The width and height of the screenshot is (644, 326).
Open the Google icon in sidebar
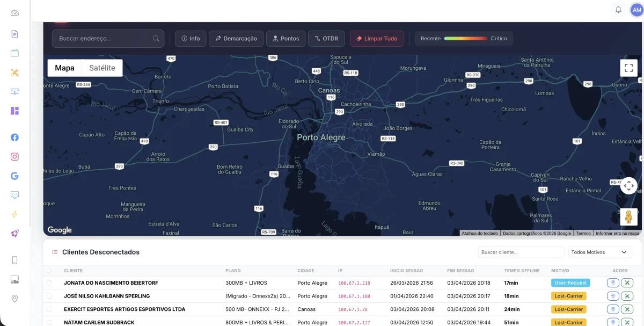point(14,176)
